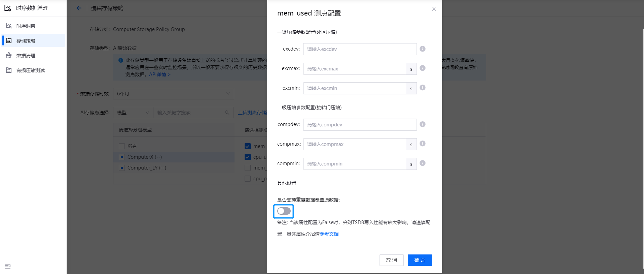This screenshot has height=274, width=644.
Task: Toggle duplicate data overwrite switch
Action: click(284, 211)
